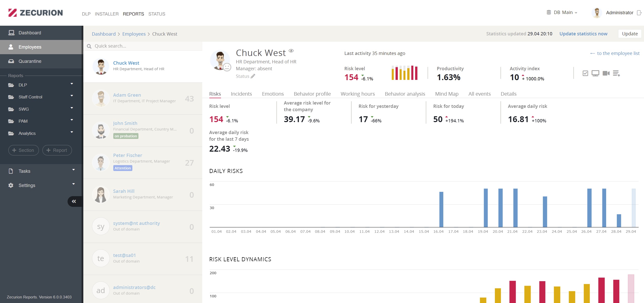The image size is (644, 303).
Task: Switch to the Emotions tab
Action: click(x=273, y=94)
